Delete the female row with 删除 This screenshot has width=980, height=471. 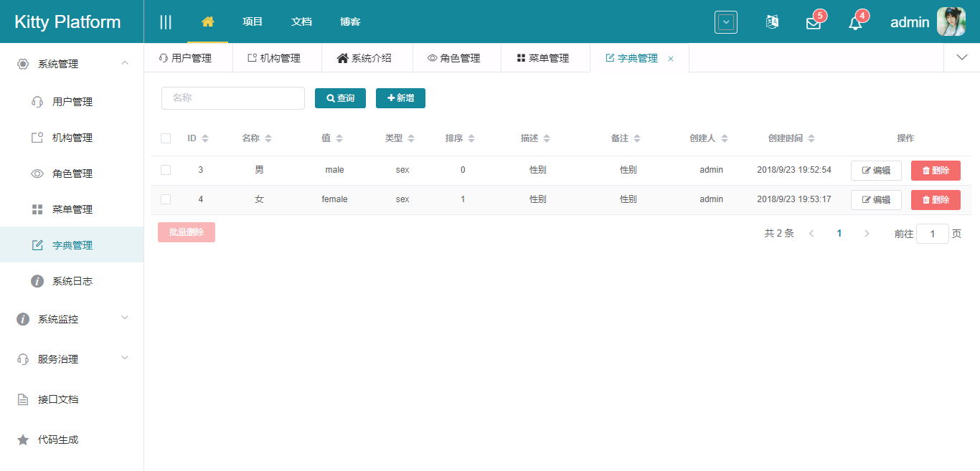pos(936,200)
